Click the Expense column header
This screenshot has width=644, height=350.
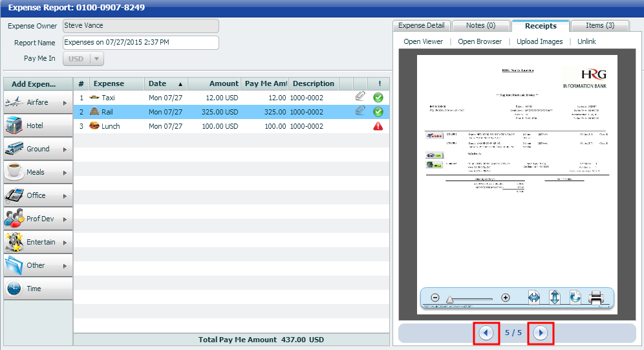(116, 83)
